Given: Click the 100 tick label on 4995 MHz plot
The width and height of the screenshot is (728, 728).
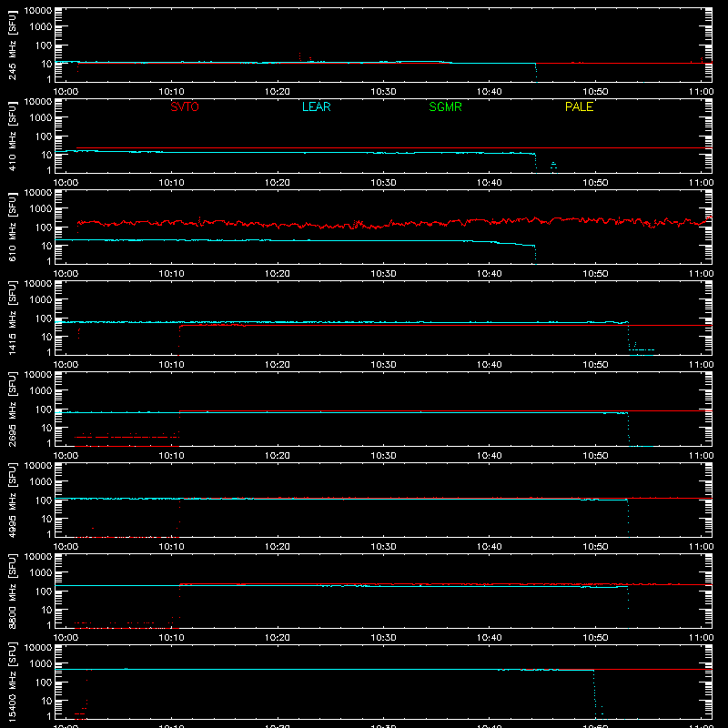Looking at the screenshot, I should pyautogui.click(x=44, y=500).
